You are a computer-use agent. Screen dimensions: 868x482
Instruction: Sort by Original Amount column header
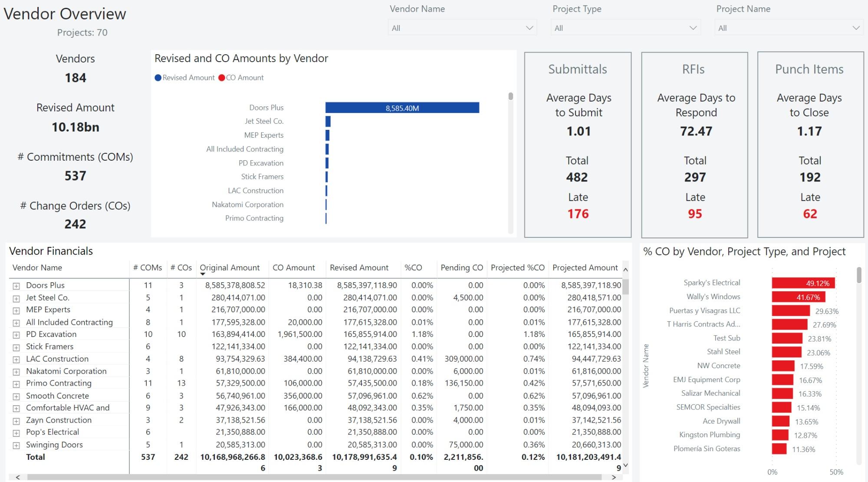coord(230,268)
